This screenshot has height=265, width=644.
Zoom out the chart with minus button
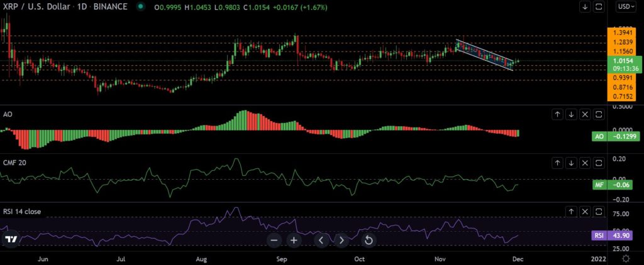(x=274, y=241)
